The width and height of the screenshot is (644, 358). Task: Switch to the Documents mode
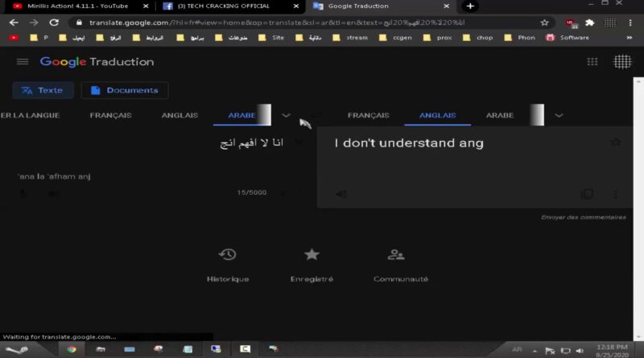[125, 90]
